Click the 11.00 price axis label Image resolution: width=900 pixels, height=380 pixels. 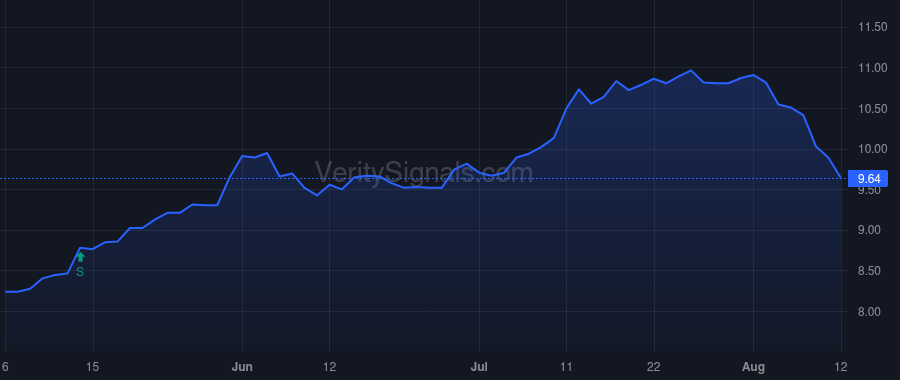872,68
